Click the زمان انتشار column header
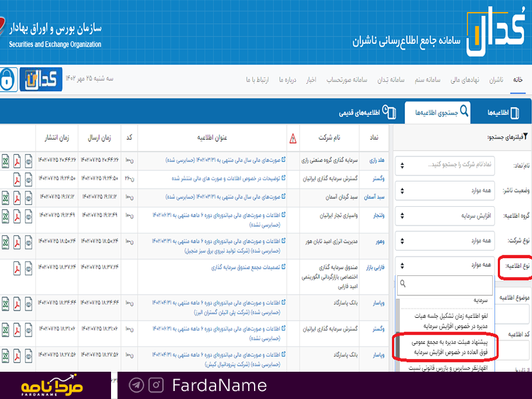 pos(57,138)
